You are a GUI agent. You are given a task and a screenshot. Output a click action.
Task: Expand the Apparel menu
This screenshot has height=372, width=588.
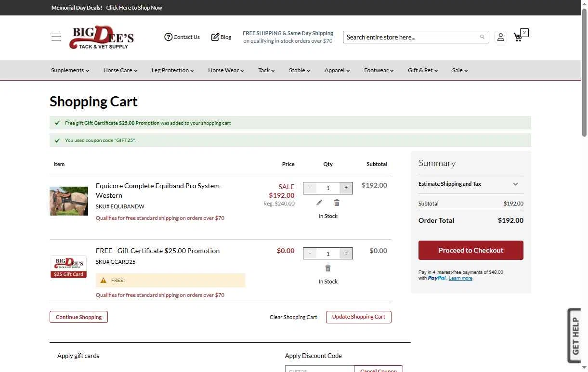pos(337,70)
